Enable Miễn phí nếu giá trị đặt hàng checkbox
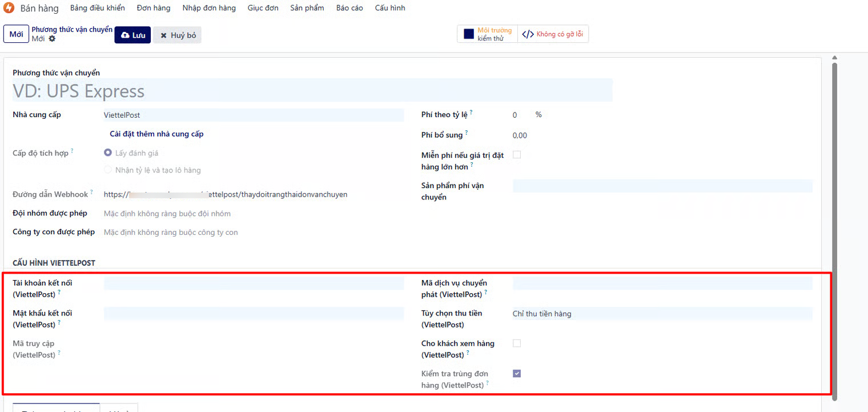This screenshot has width=868, height=412. pyautogui.click(x=517, y=155)
